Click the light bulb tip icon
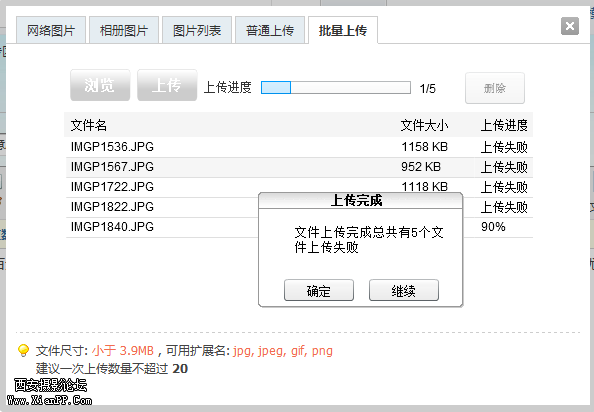594x412 pixels. [x=23, y=350]
